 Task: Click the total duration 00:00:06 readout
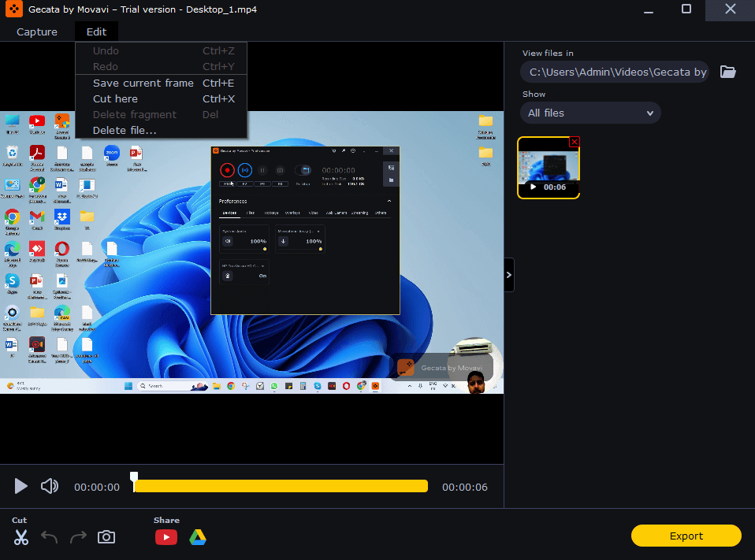pos(465,487)
